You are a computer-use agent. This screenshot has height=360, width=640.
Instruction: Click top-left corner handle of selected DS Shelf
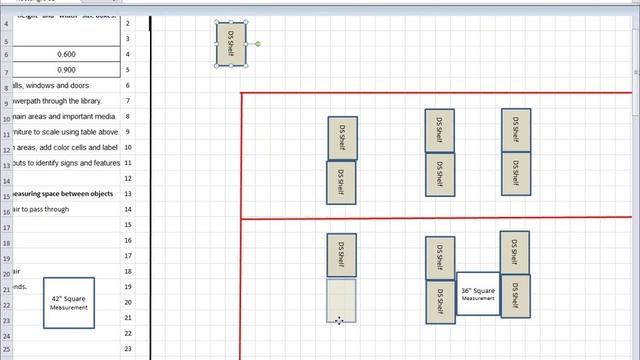click(216, 22)
